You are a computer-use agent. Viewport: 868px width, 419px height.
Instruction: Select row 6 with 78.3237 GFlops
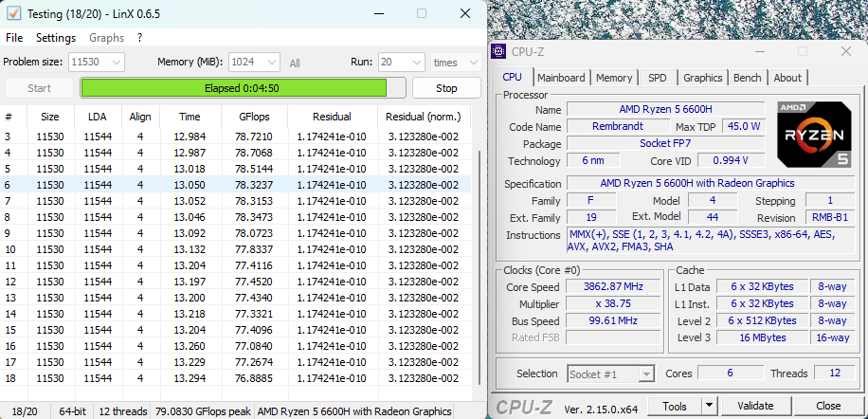point(235,185)
